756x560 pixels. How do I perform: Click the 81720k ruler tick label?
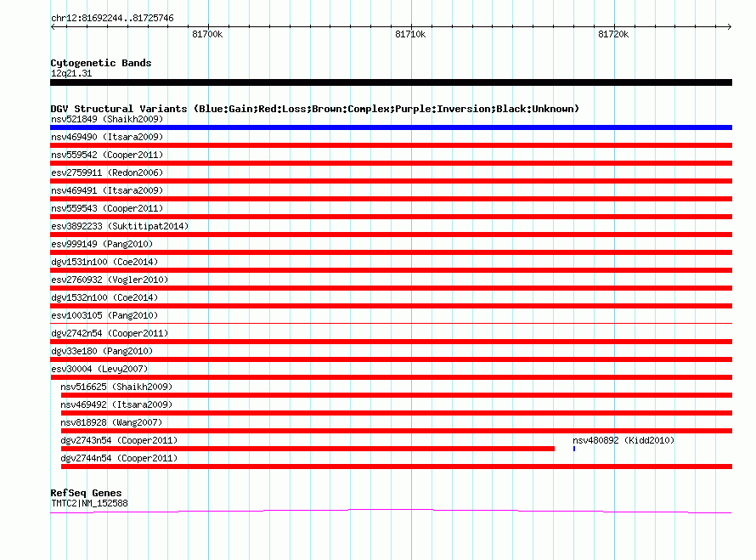click(x=613, y=34)
